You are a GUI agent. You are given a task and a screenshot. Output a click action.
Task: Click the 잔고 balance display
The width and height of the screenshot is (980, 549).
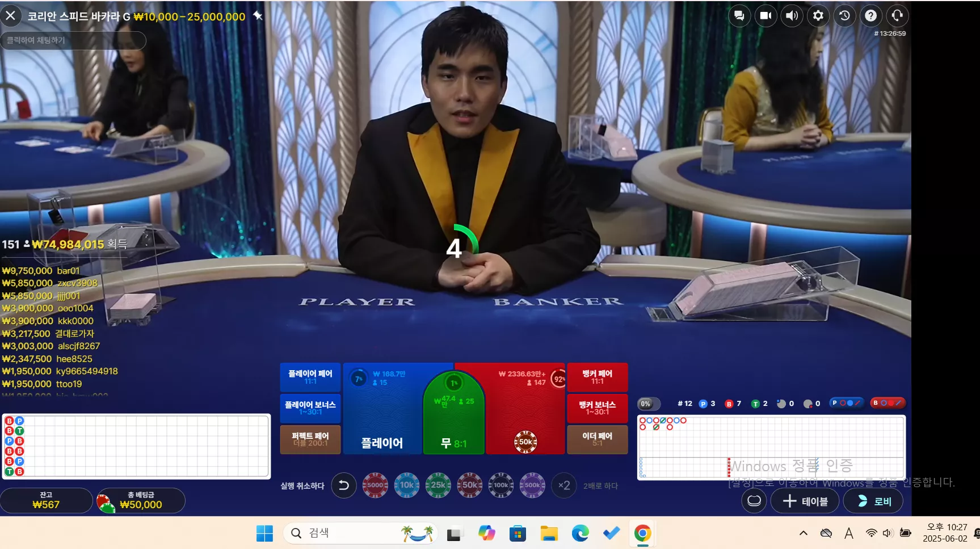[46, 500]
